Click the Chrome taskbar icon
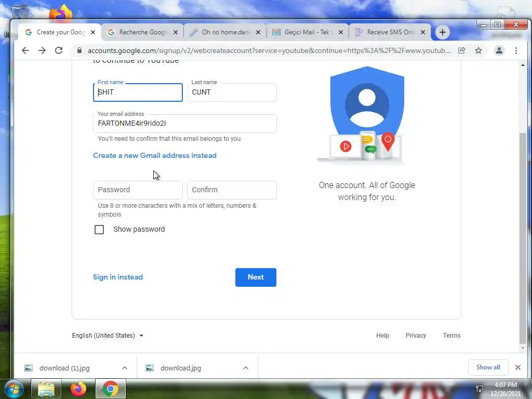The height and width of the screenshot is (399, 532). coord(111,389)
